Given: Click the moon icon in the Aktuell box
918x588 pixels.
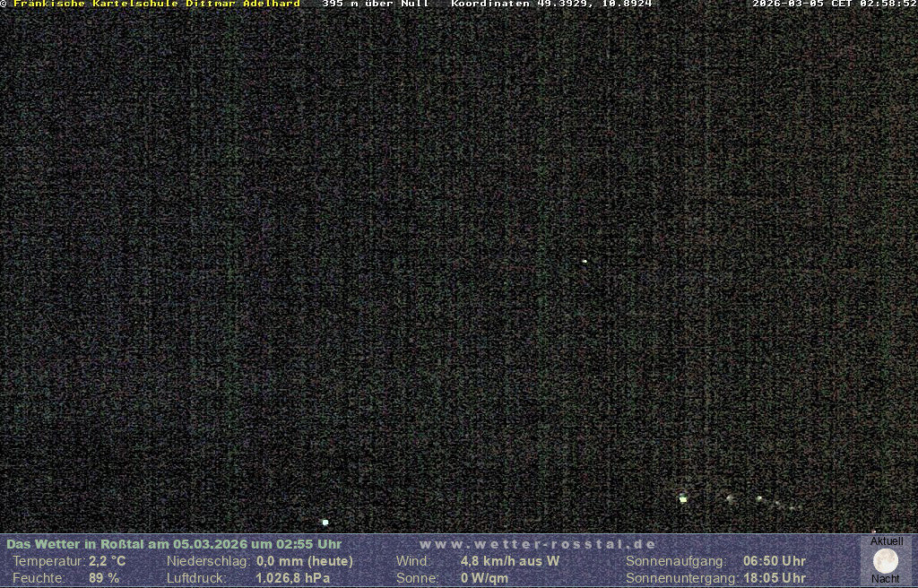Looking at the screenshot, I should [x=886, y=561].
